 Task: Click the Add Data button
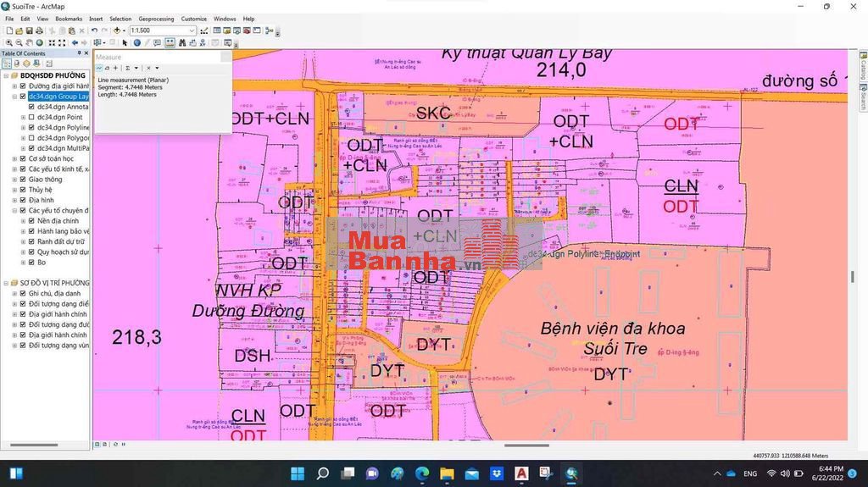(x=117, y=30)
